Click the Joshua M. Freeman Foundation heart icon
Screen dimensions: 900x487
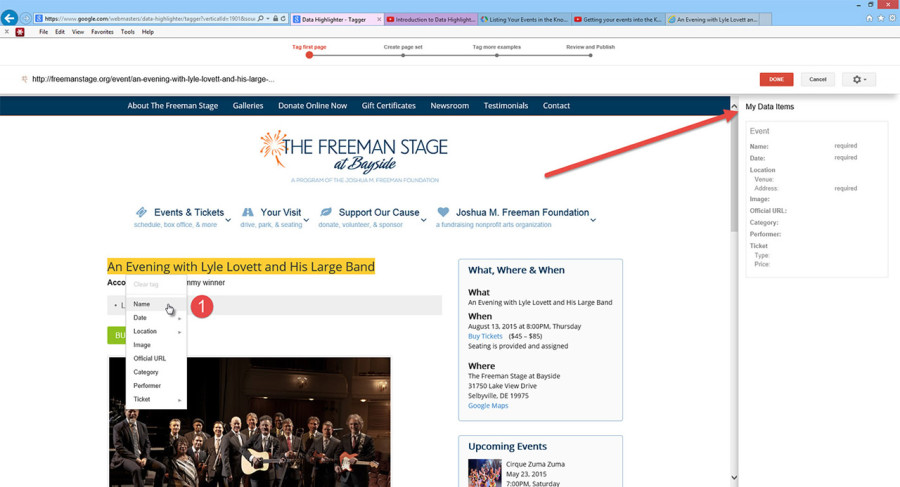443,212
